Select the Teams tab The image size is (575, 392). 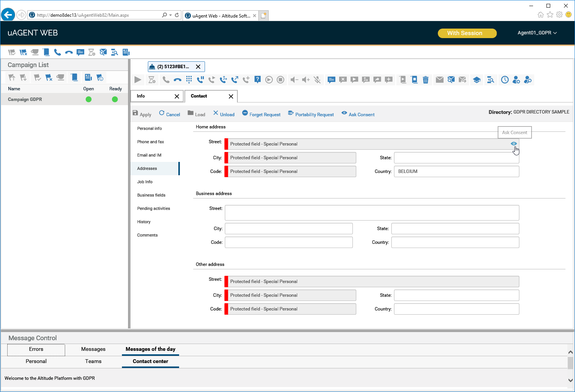coord(93,362)
